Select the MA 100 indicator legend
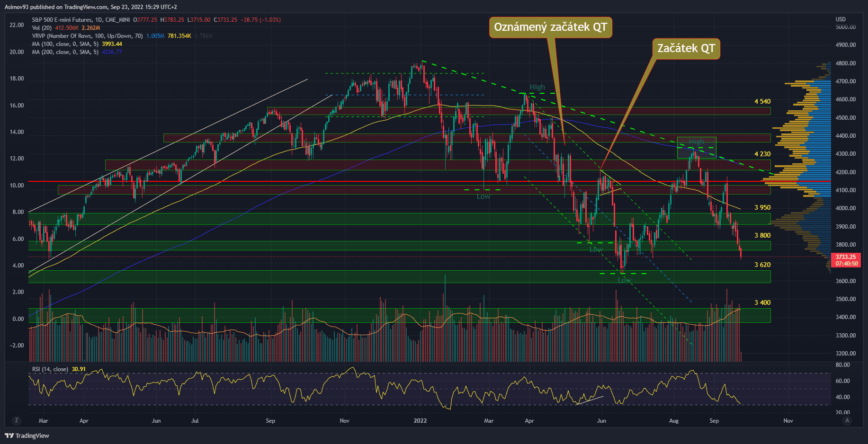The width and height of the screenshot is (868, 444). pyautogui.click(x=65, y=44)
